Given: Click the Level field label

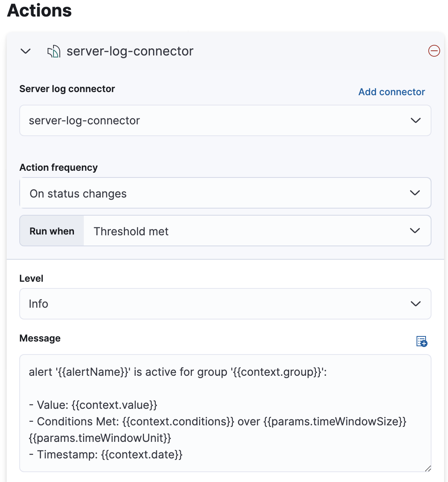Looking at the screenshot, I should [31, 279].
